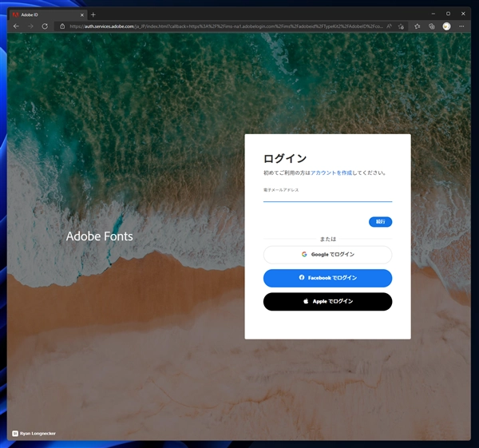479x448 pixels.
Task: Reload the Adobe ID page
Action: [x=45, y=26]
